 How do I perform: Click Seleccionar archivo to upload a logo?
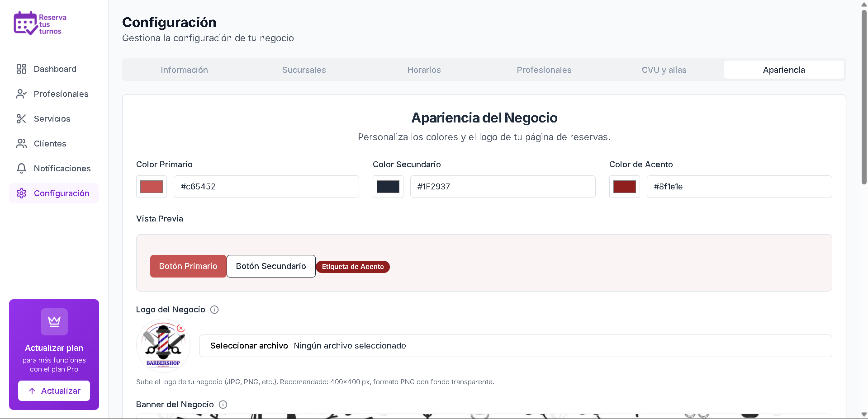coord(249,345)
